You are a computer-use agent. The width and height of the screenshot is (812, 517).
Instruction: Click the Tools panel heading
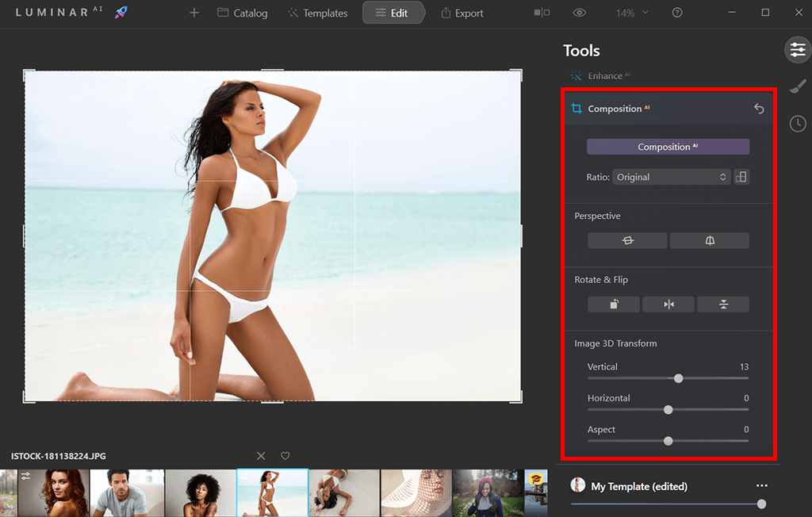tap(581, 51)
